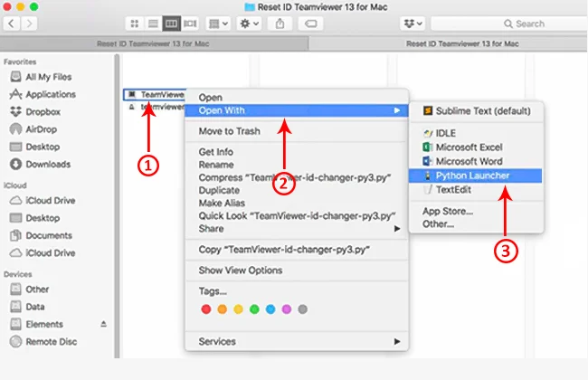Open with Microsoft Excel

[476, 147]
